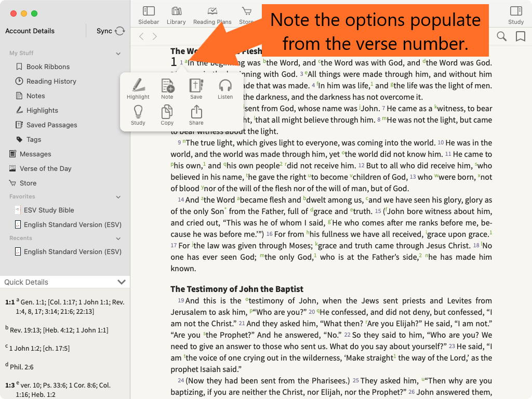Collapse the My Stuff section
The image size is (532, 399).
pos(118,54)
